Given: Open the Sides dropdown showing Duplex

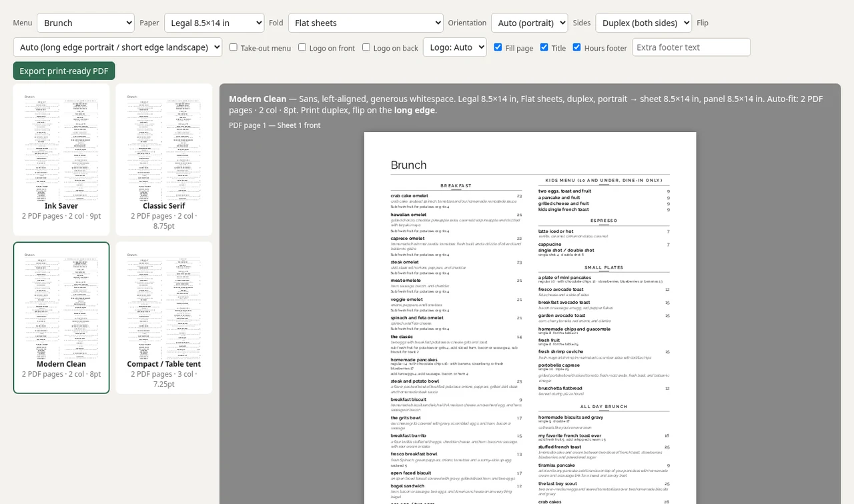Looking at the screenshot, I should (643, 23).
